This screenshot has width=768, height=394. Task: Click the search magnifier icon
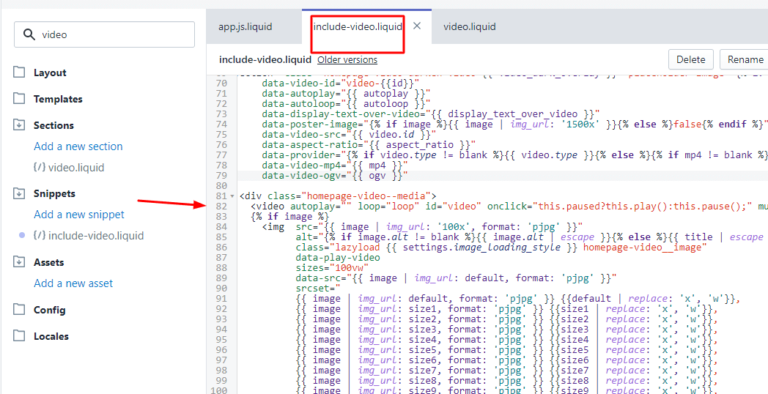point(29,34)
